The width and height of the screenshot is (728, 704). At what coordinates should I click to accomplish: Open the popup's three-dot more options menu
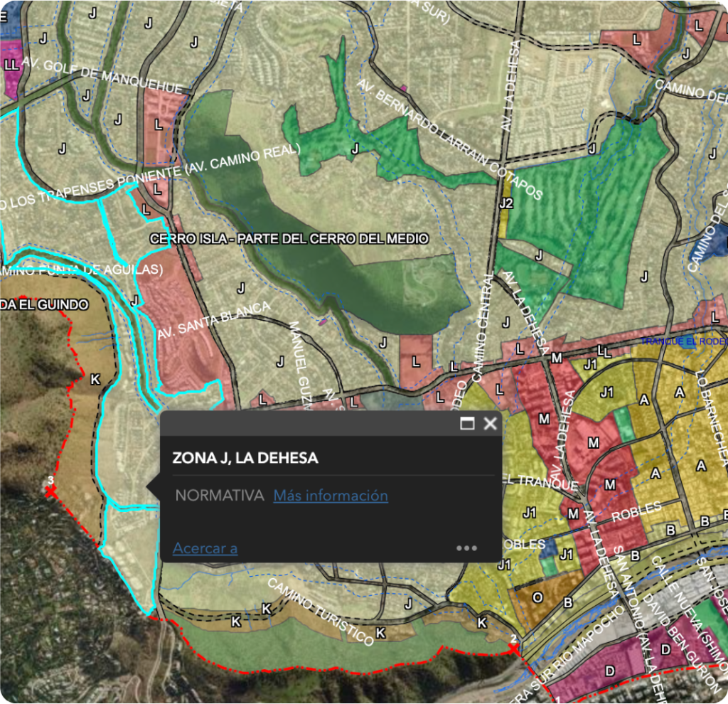tap(466, 548)
